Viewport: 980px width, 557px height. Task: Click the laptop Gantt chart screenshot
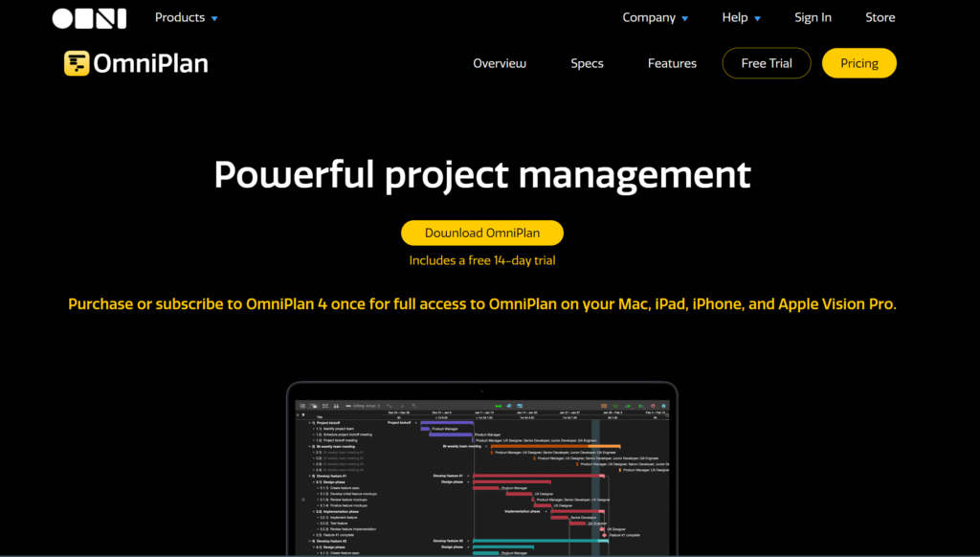click(482, 469)
